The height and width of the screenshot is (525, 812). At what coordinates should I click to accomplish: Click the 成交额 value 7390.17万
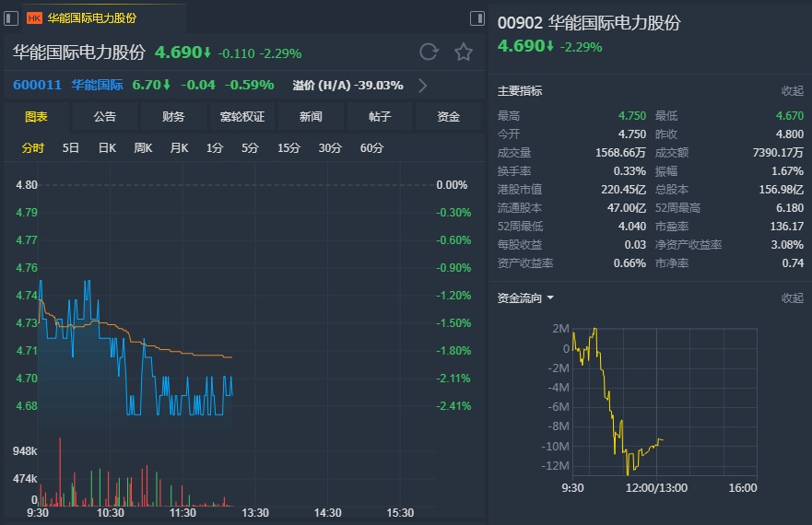[x=778, y=153]
